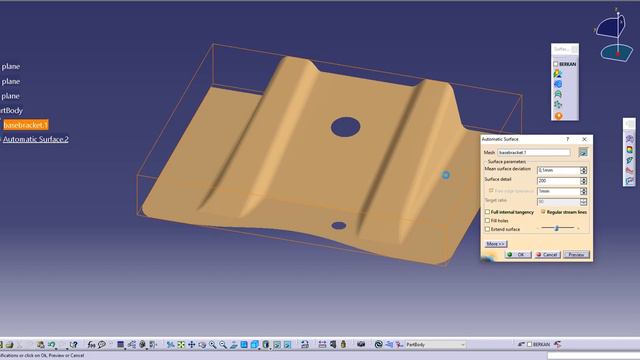Open the What's This help icon

[73, 345]
